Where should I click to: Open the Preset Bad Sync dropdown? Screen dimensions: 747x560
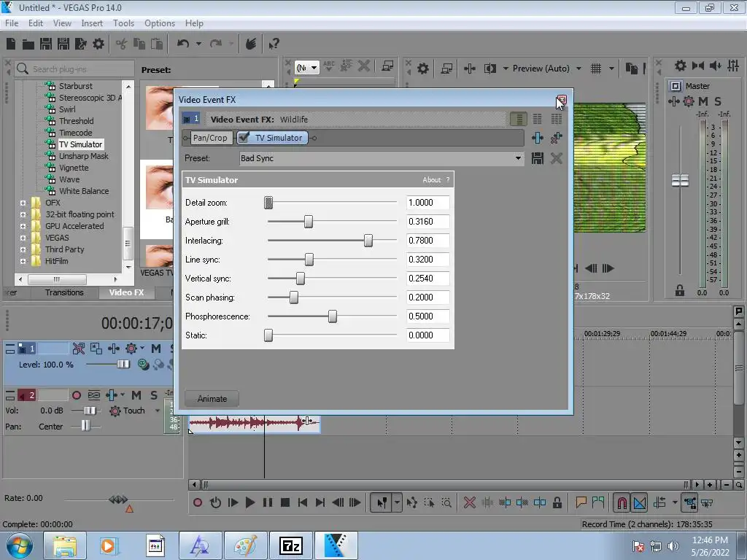tap(518, 158)
